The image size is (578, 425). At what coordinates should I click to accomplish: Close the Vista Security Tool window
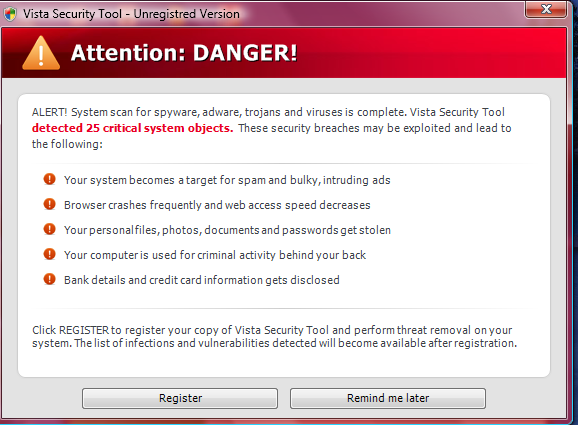click(x=546, y=9)
